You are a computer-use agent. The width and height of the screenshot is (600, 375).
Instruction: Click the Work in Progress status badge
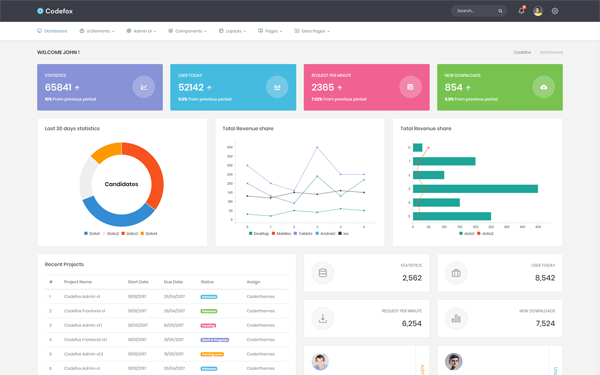click(215, 340)
